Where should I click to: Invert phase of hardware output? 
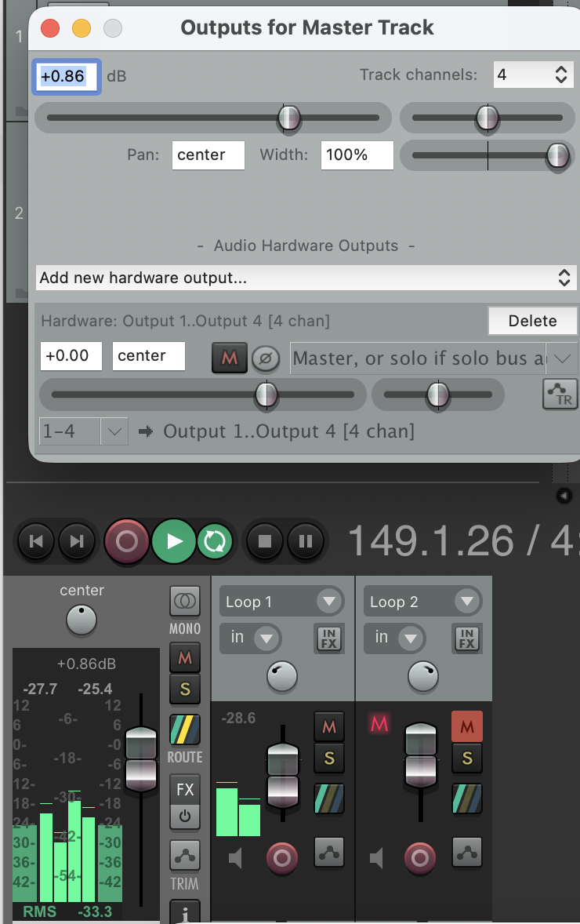pyautogui.click(x=266, y=358)
